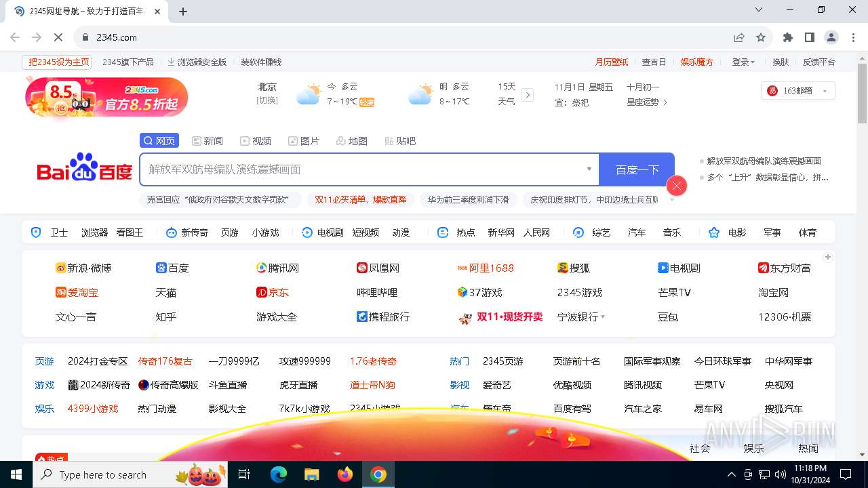Open the 双11必买清单 hot tag

point(360,200)
